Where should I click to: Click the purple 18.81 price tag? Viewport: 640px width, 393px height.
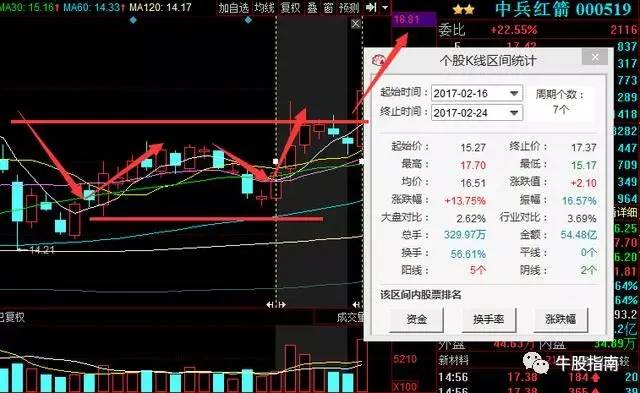tap(413, 19)
